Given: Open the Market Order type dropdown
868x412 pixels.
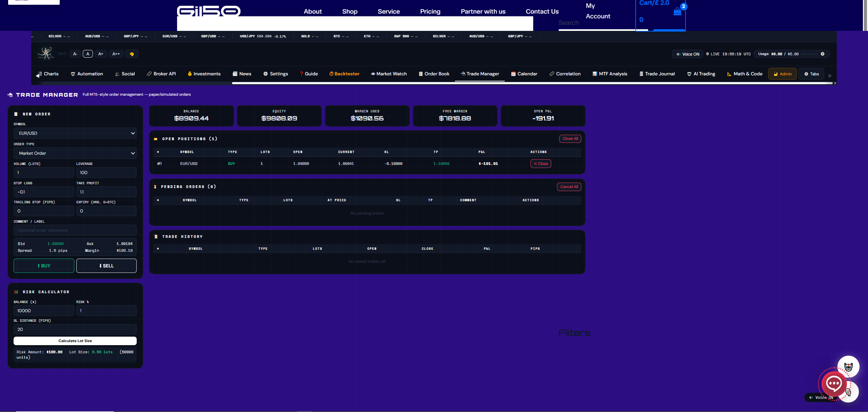Looking at the screenshot, I should pos(75,153).
